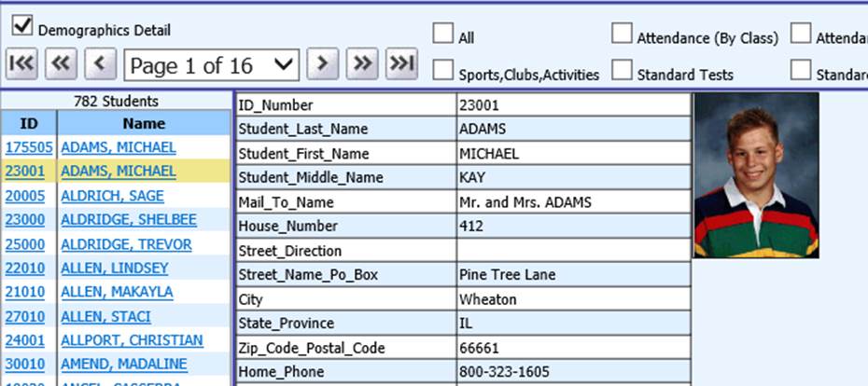Viewport: 868px width, 386px height.
Task: Click the Name column header
Action: coord(143,123)
